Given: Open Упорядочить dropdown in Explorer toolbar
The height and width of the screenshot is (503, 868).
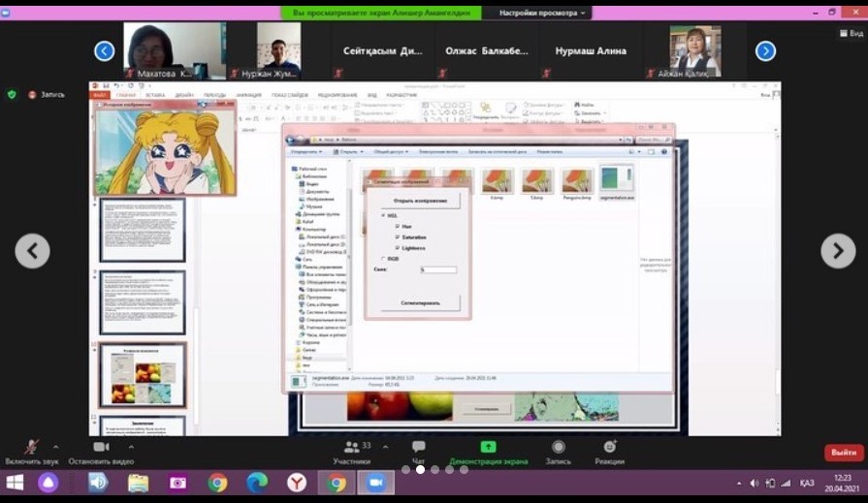Looking at the screenshot, I should click(306, 151).
